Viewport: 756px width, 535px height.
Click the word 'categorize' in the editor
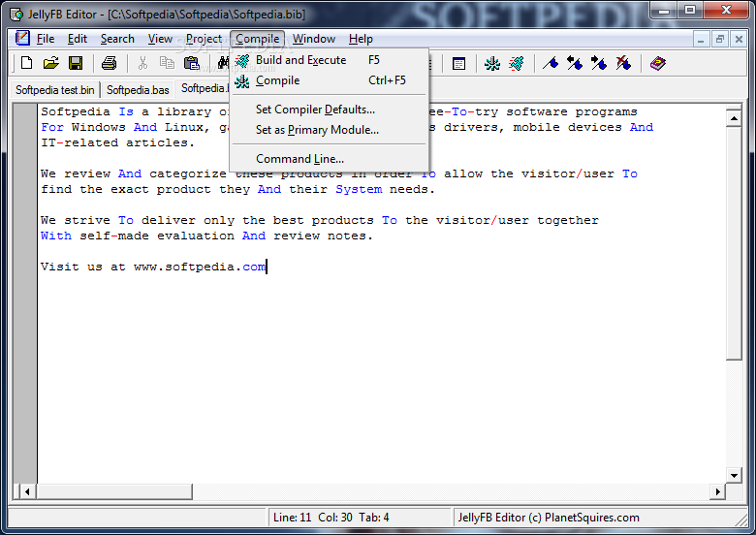[x=188, y=174]
